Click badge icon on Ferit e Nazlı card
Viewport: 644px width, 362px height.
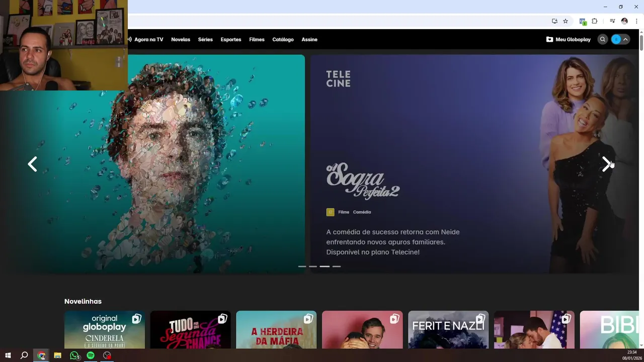click(480, 319)
